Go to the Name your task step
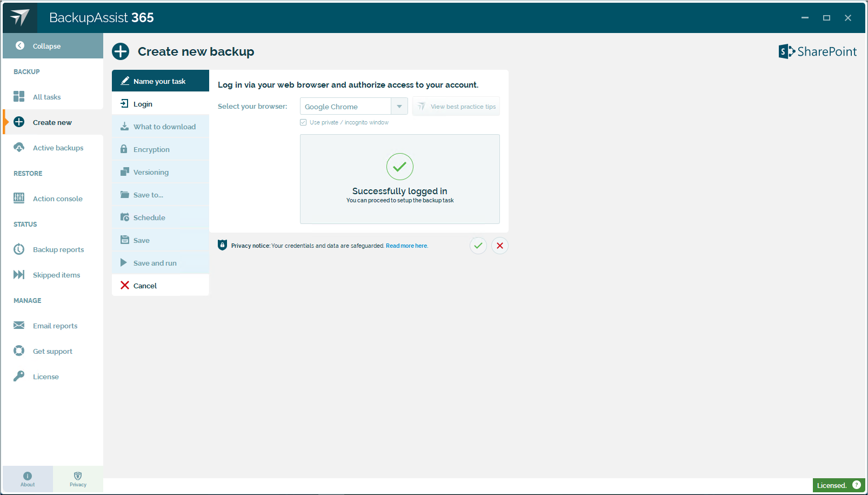The height and width of the screenshot is (495, 868). pyautogui.click(x=161, y=81)
